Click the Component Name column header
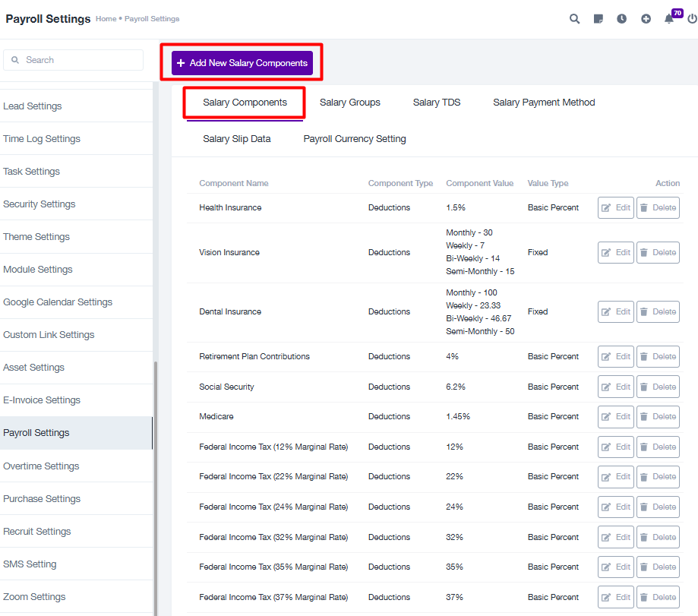Image resolution: width=698 pixels, height=616 pixels. pos(234,183)
